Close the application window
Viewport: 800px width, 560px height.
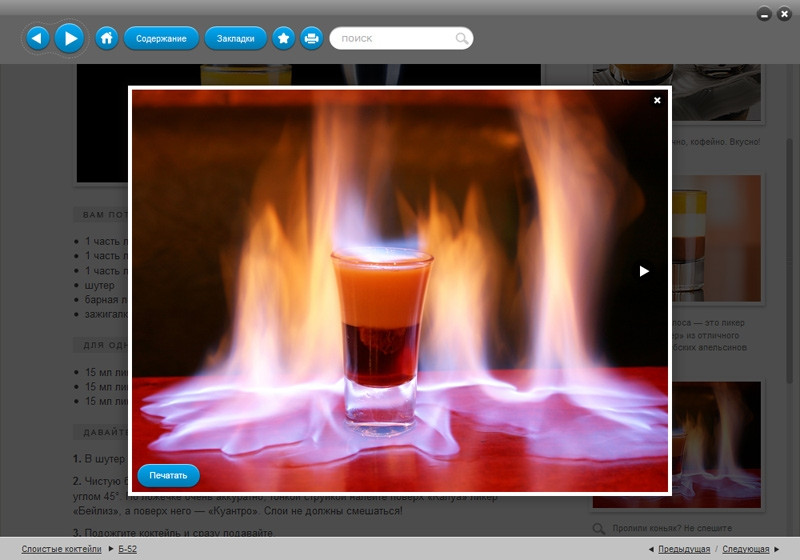point(784,14)
